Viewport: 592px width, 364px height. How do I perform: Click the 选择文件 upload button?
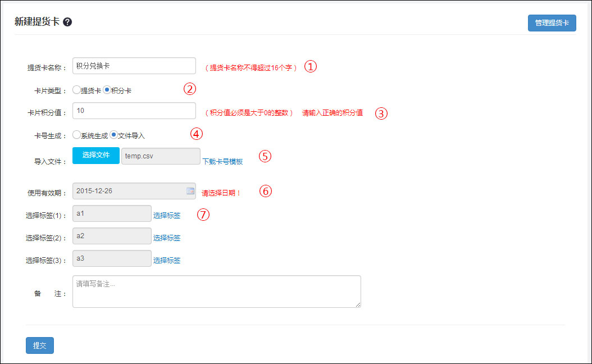click(x=96, y=155)
